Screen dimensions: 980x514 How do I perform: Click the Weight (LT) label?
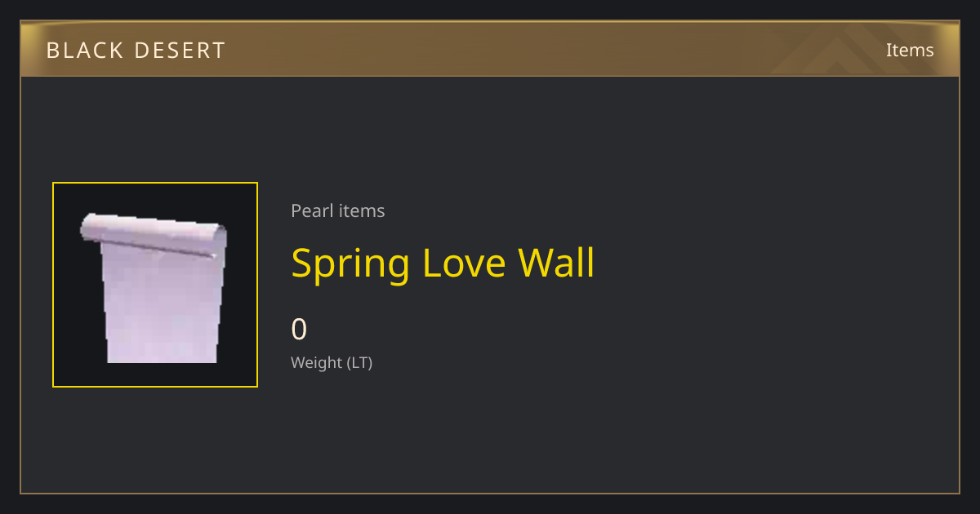tap(332, 362)
